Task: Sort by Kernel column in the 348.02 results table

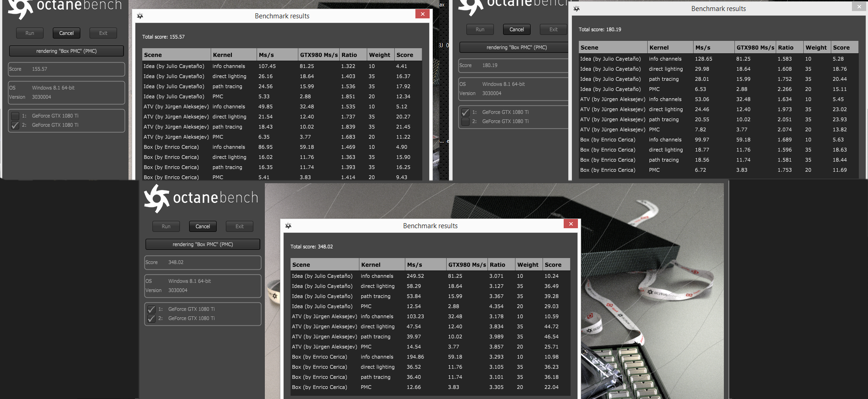Action: 382,264
